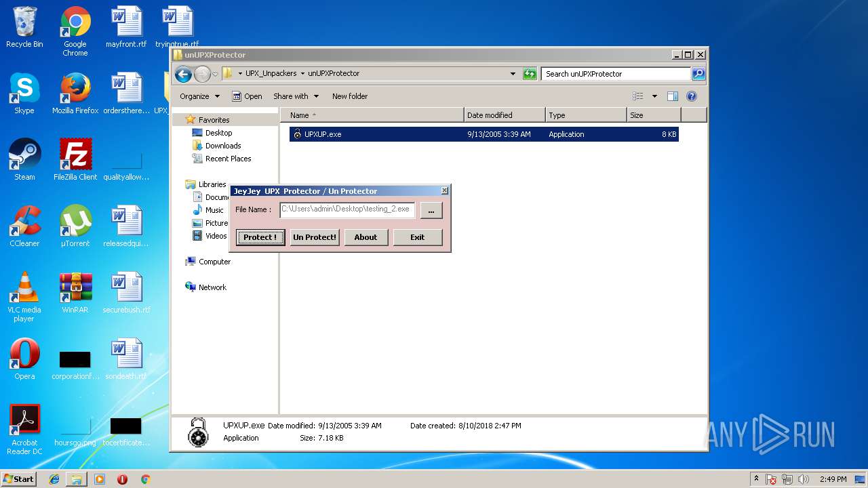Open securebush.rtf document icon
868x488 pixels.
pyautogui.click(x=126, y=293)
